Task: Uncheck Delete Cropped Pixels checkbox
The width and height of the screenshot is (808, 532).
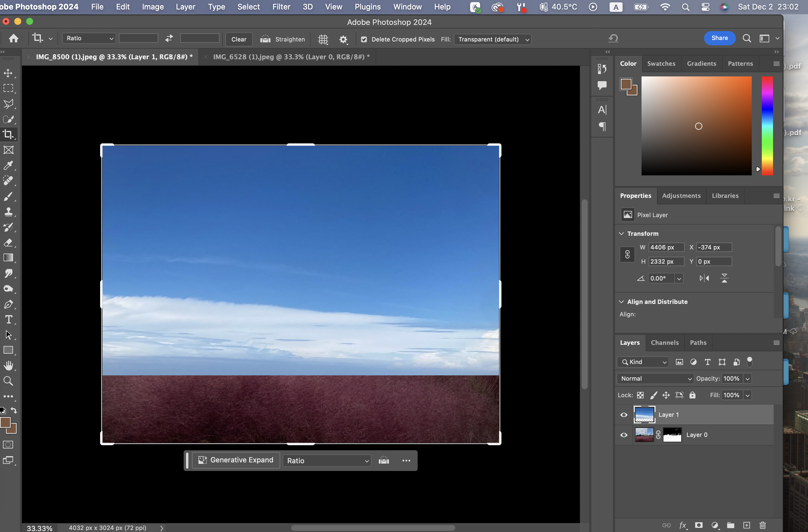Action: tap(364, 39)
